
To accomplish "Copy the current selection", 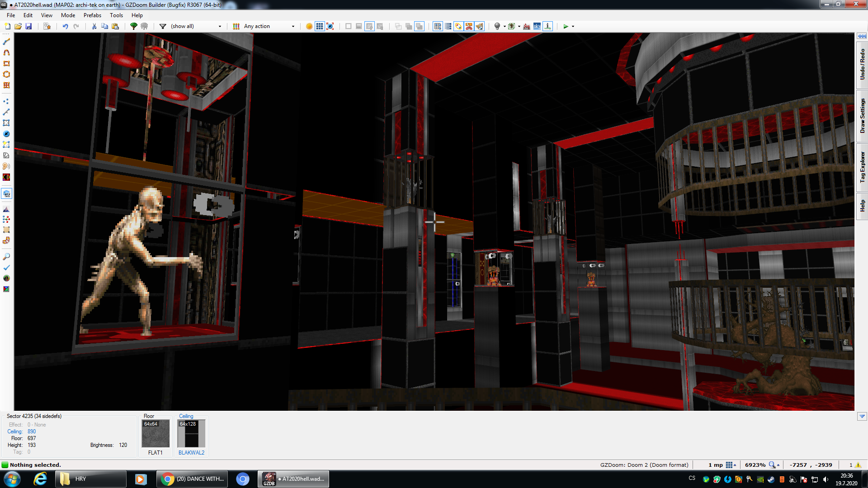I will [x=104, y=26].
